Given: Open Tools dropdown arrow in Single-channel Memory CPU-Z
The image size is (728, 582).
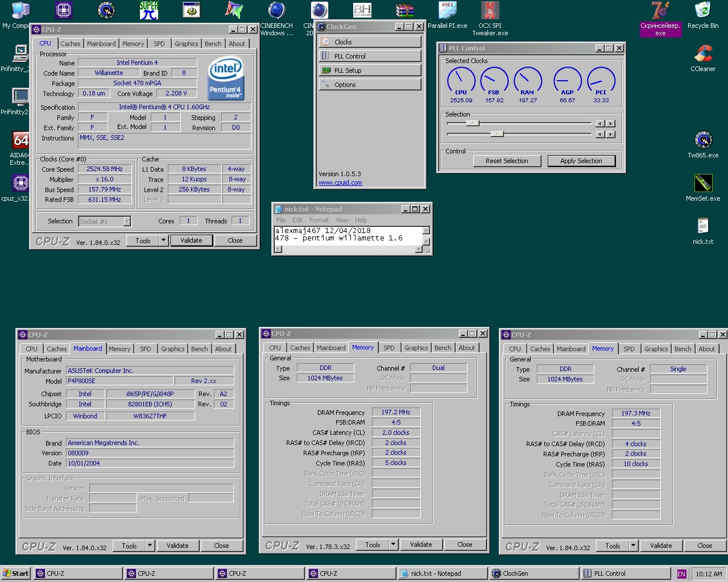Looking at the screenshot, I should [633, 546].
